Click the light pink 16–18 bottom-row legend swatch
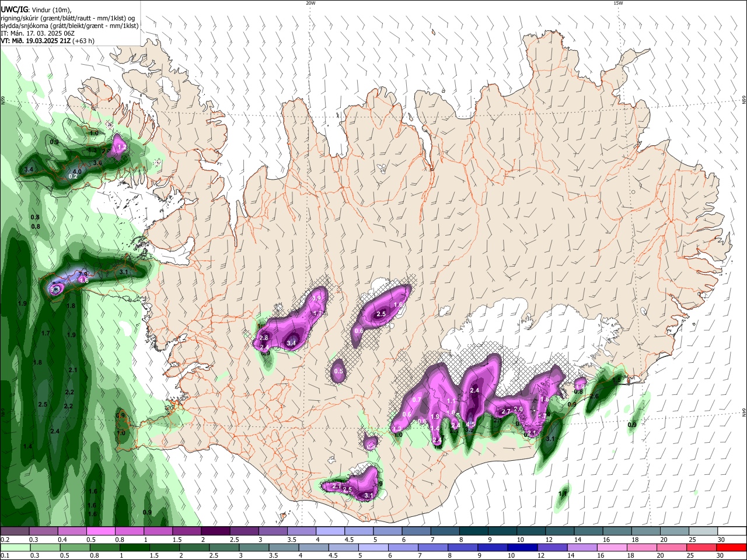The width and height of the screenshot is (747, 560). coord(612,547)
